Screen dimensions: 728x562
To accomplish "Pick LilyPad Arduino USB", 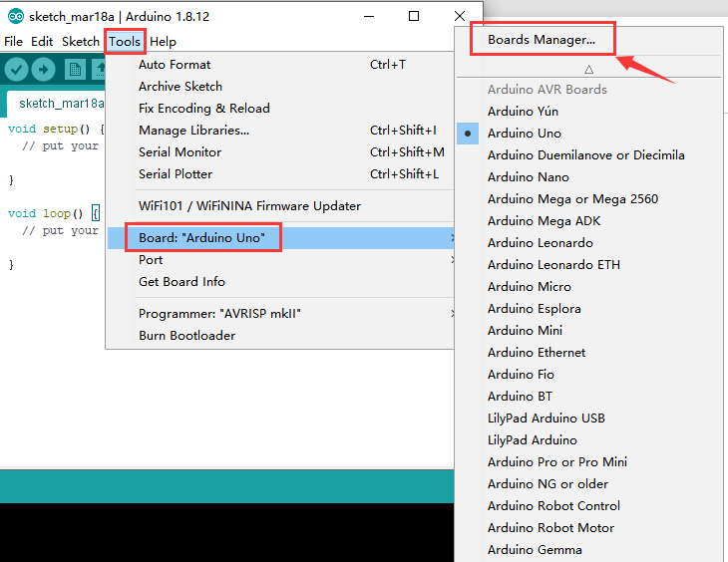I will pos(588,419).
